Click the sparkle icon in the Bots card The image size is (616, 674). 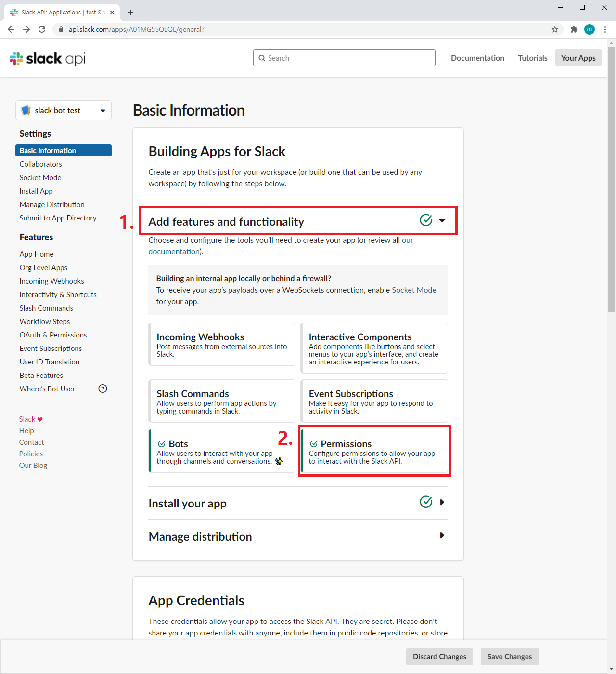pyautogui.click(x=279, y=461)
